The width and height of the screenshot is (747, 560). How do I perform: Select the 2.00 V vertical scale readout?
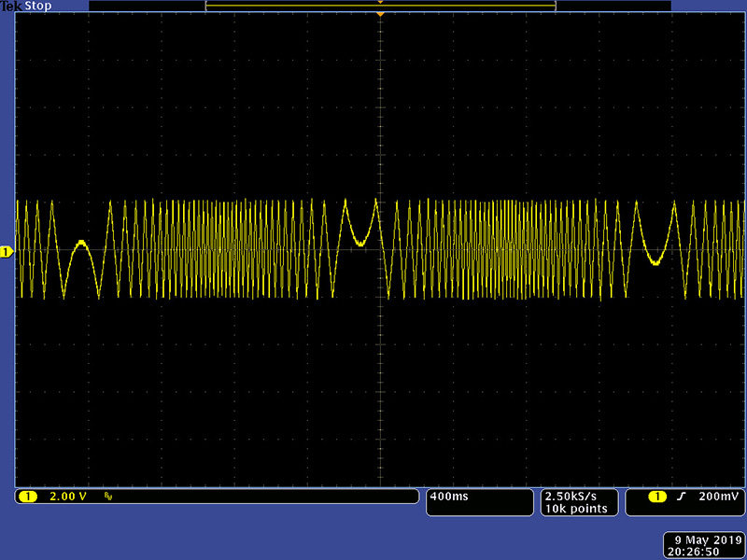point(67,497)
